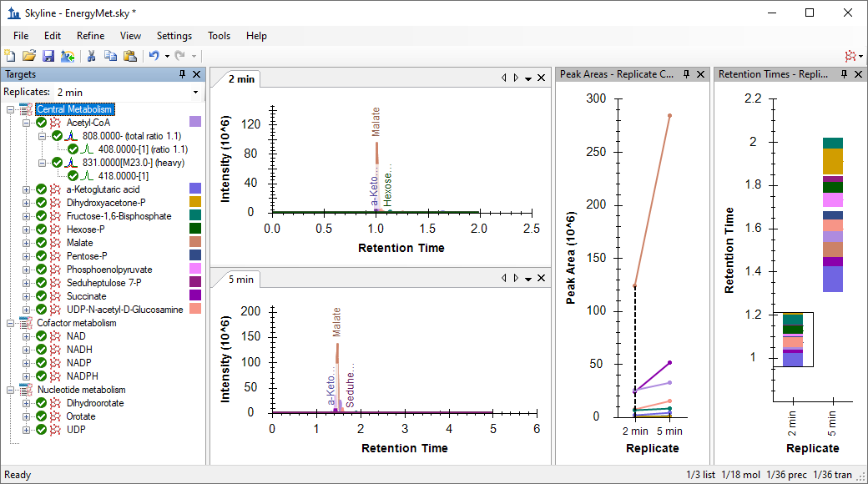Screen dimensions: 868x484
Task: Click the precursor peak icon beside 831.0000[M23.0-]
Action: (x=72, y=163)
